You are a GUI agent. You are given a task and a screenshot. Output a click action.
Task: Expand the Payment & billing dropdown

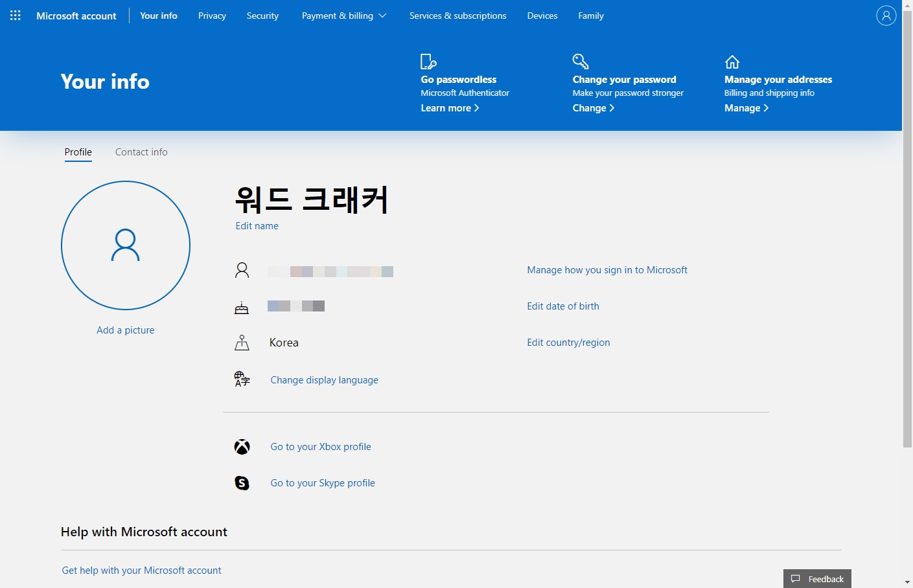tap(344, 15)
